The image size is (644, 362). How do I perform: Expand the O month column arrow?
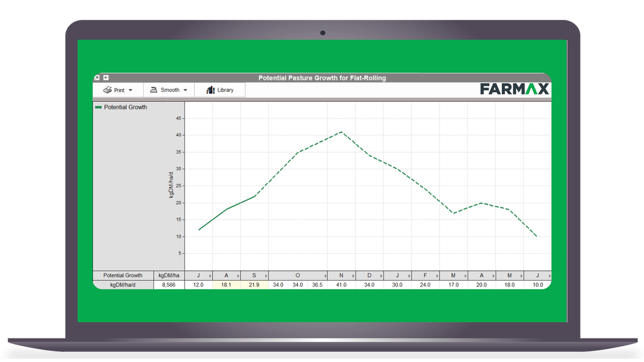point(325,276)
